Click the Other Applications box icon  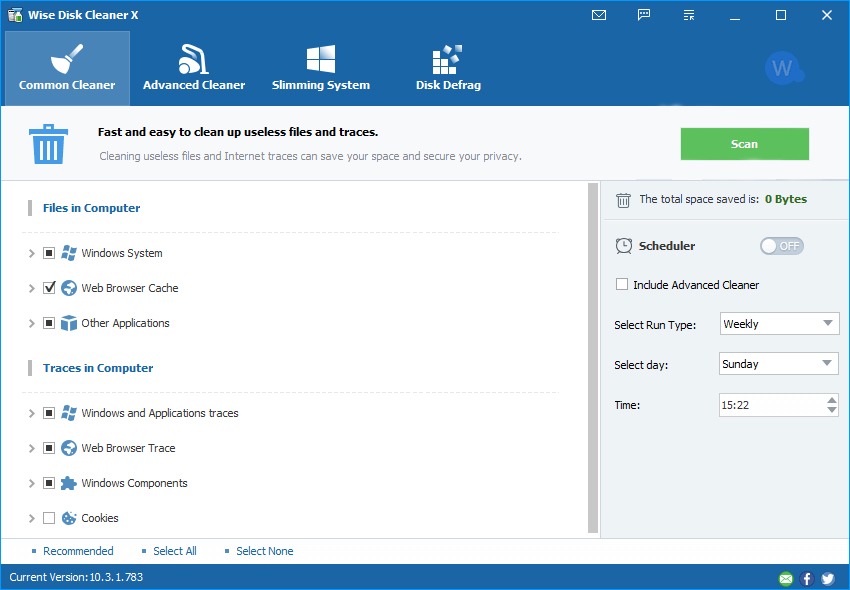coord(69,323)
